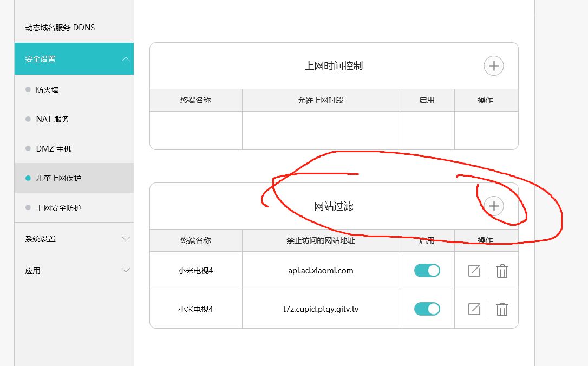Click the 上网时间控制 section title
The width and height of the screenshot is (588, 366).
click(334, 66)
